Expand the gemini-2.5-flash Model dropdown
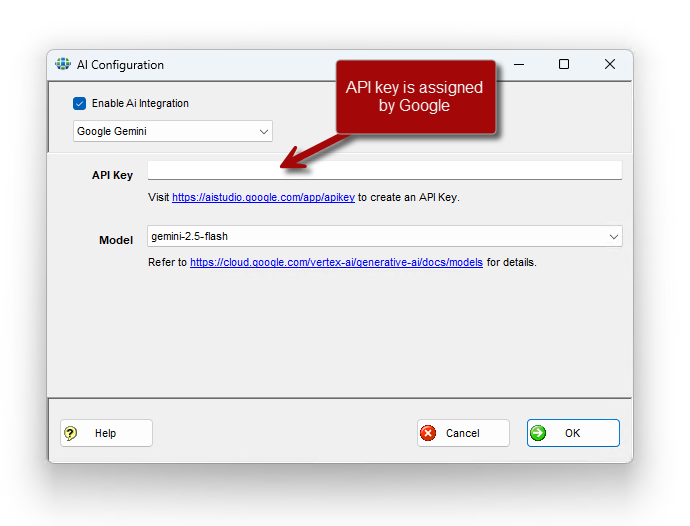Image resolution: width=690 pixels, height=526 pixels. 385,236
